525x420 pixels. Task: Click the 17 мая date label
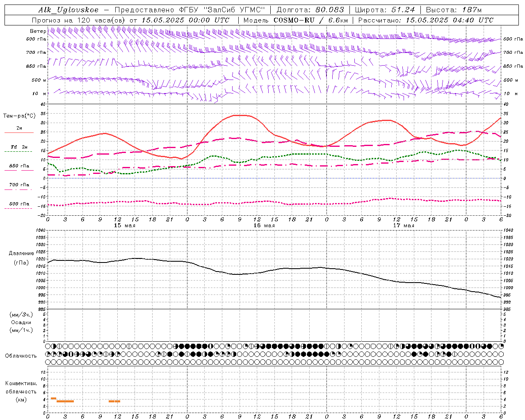(x=403, y=226)
